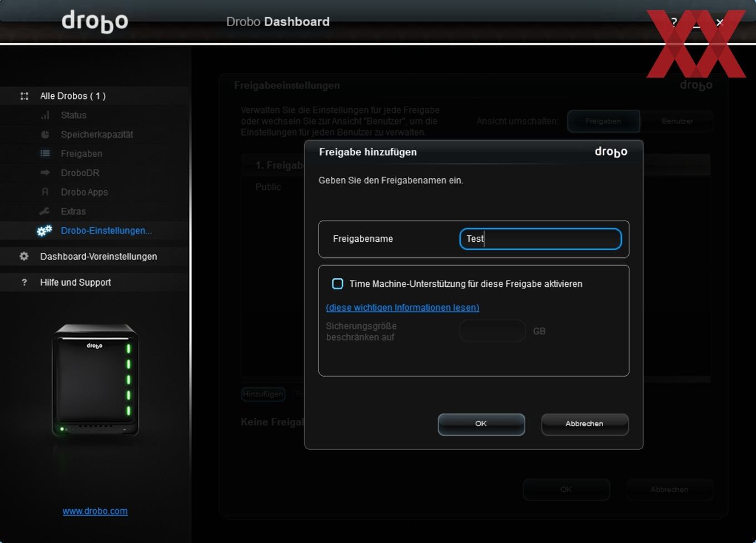Click the 'Sicherungsgröße beschränken auf' label

point(361,331)
